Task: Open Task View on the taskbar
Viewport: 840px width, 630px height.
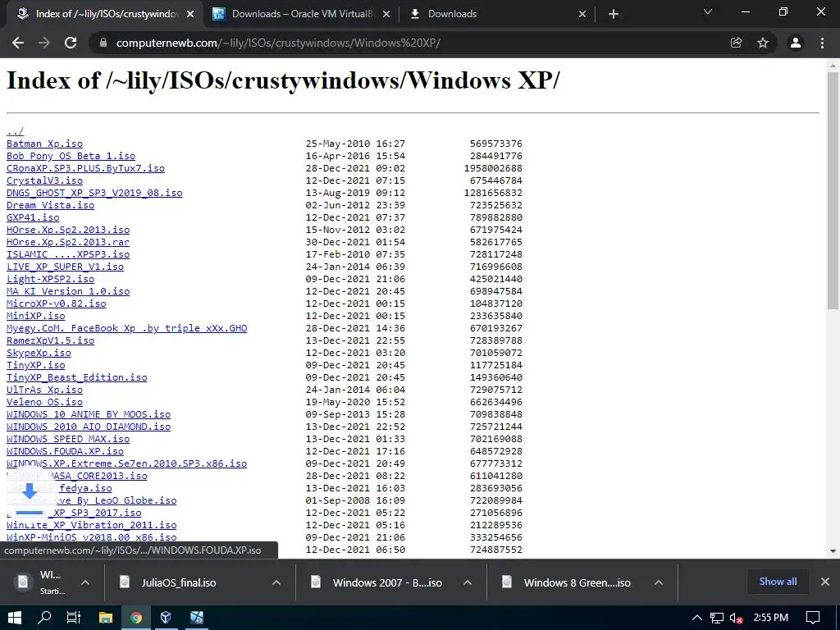Action: [74, 618]
